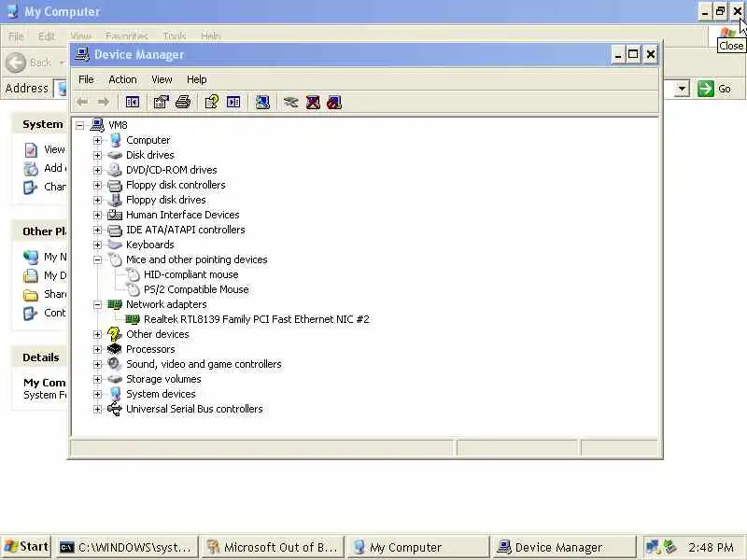The height and width of the screenshot is (560, 747).
Task: Select the VM8 computer root node icon
Action: pyautogui.click(x=97, y=125)
